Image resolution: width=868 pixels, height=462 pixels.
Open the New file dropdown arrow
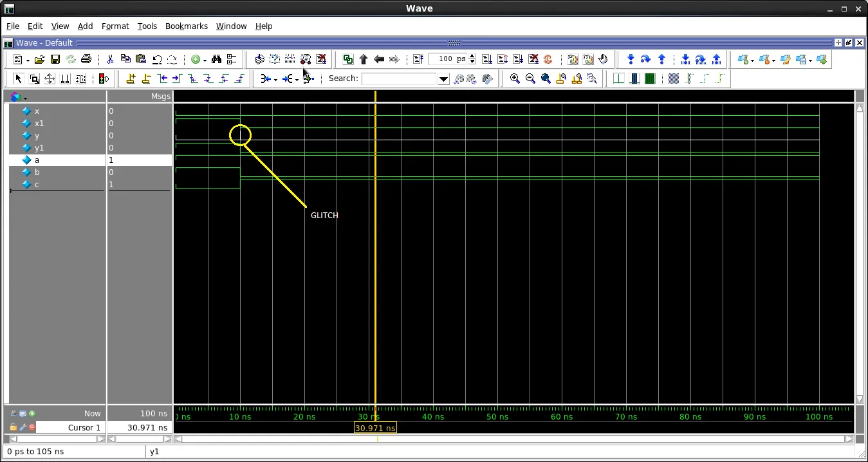[x=28, y=60]
